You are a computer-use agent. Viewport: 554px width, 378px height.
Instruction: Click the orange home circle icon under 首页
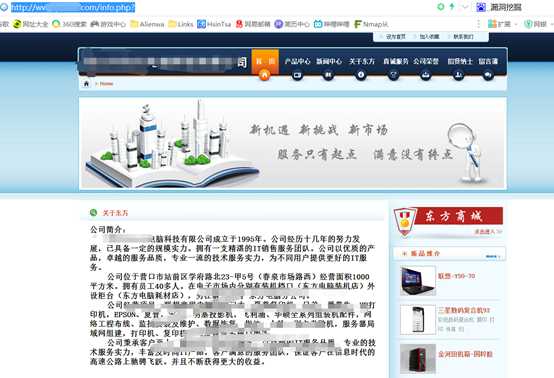(x=265, y=75)
